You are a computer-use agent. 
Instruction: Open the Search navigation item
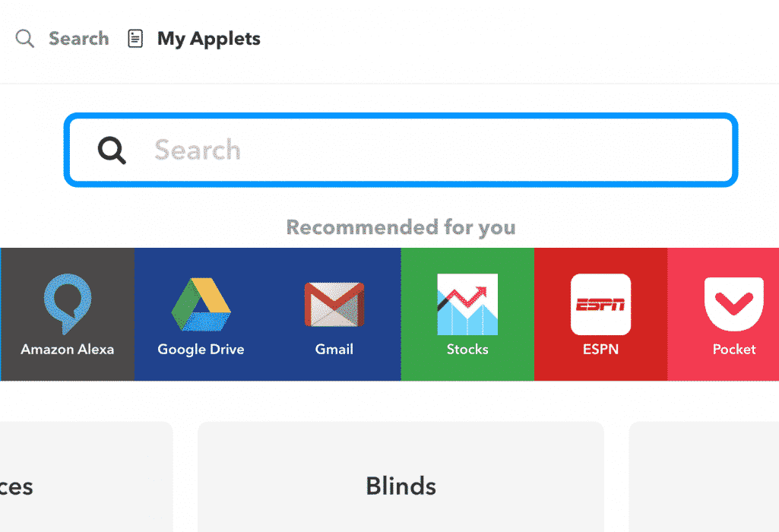[78, 38]
